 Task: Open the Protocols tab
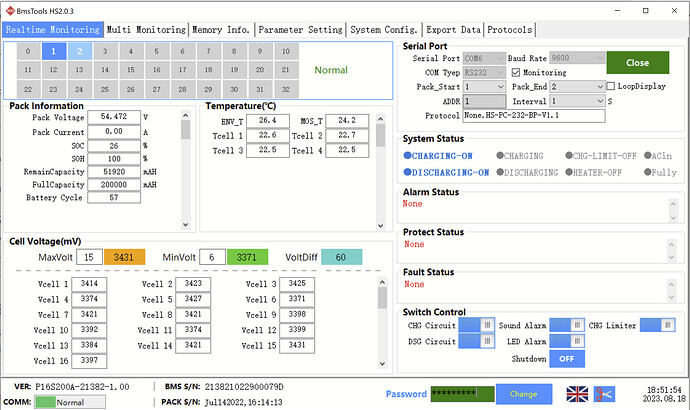tap(510, 29)
